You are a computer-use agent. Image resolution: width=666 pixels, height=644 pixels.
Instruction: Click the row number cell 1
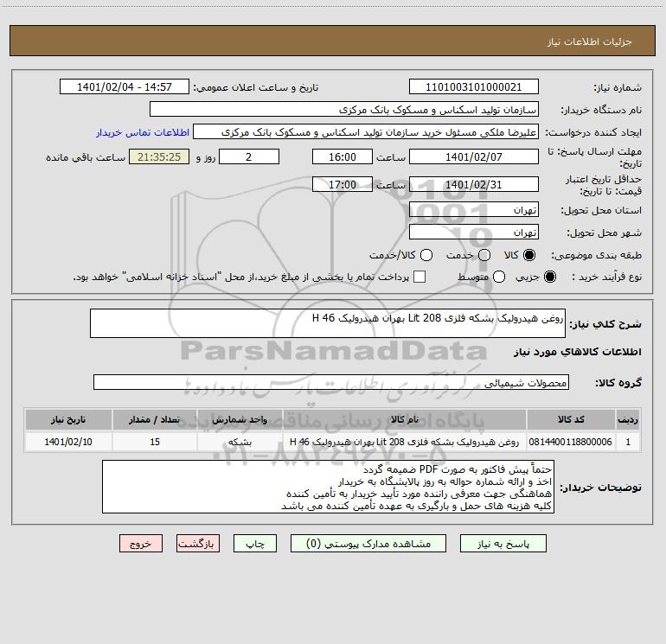click(628, 442)
